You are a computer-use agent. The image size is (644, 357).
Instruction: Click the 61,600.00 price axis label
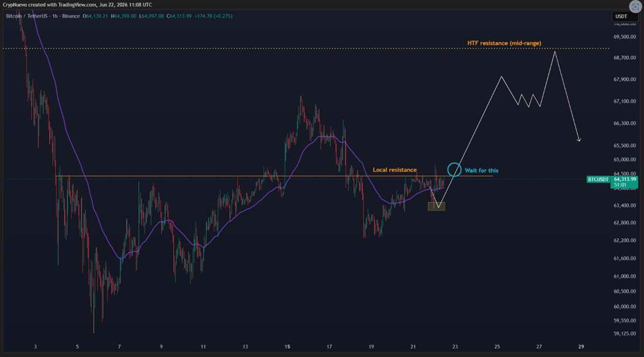625,259
